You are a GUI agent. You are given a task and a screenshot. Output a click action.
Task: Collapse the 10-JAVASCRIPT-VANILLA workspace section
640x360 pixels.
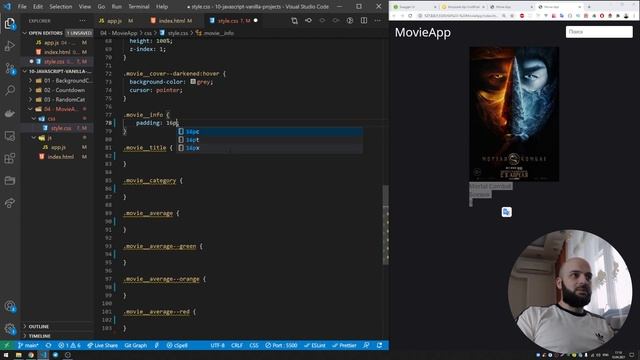(57, 71)
